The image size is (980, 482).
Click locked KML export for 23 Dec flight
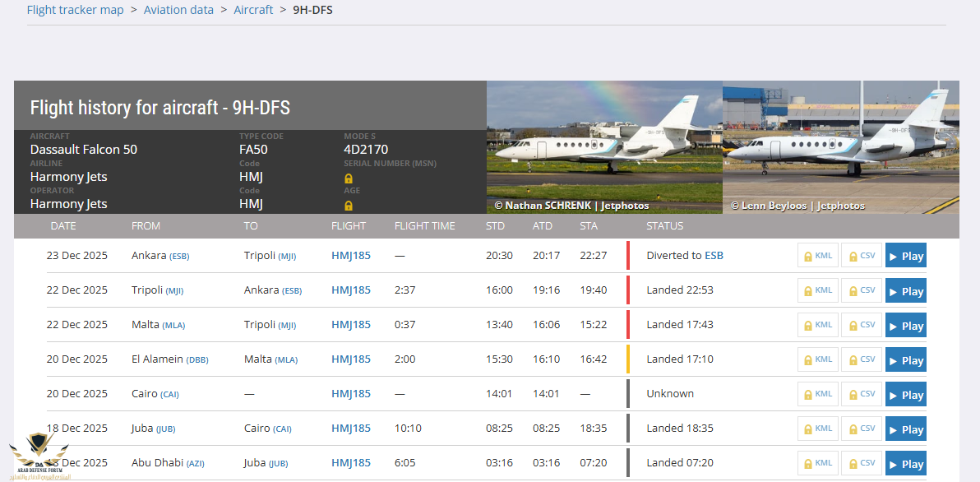click(817, 256)
